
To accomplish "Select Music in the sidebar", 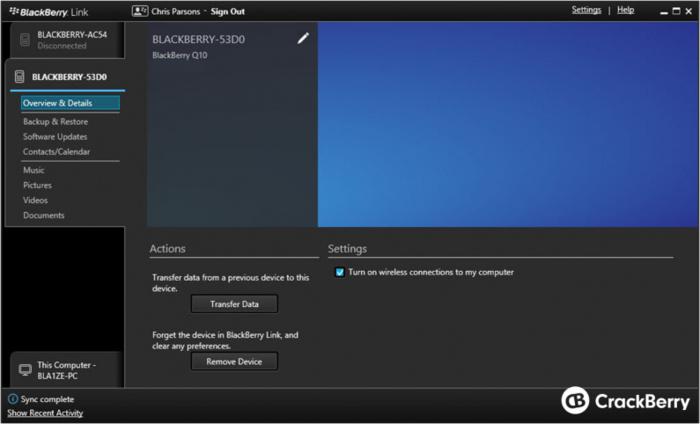I will (x=33, y=170).
